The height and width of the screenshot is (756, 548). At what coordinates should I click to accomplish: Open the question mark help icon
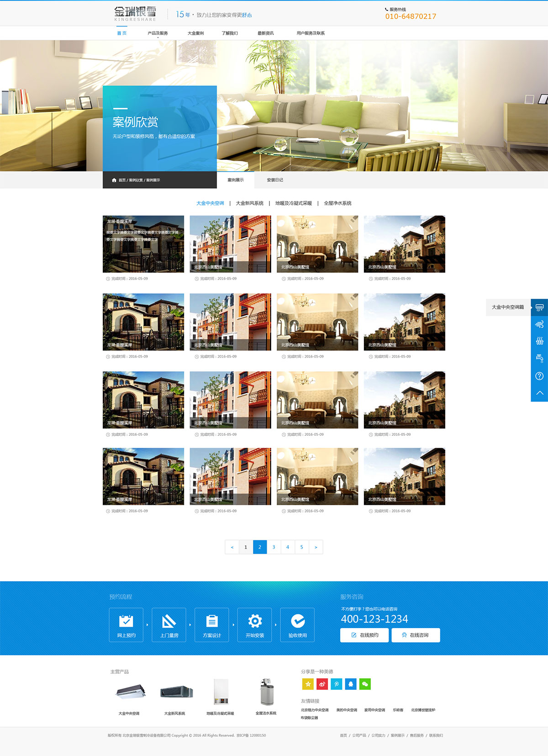539,376
